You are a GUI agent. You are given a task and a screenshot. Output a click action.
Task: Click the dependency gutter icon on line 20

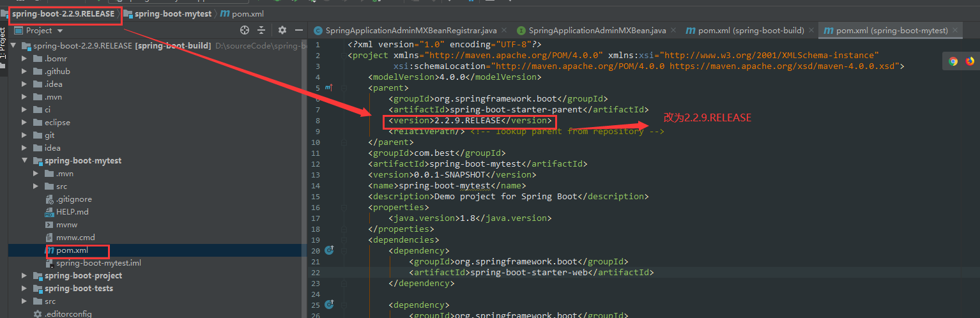click(x=329, y=250)
